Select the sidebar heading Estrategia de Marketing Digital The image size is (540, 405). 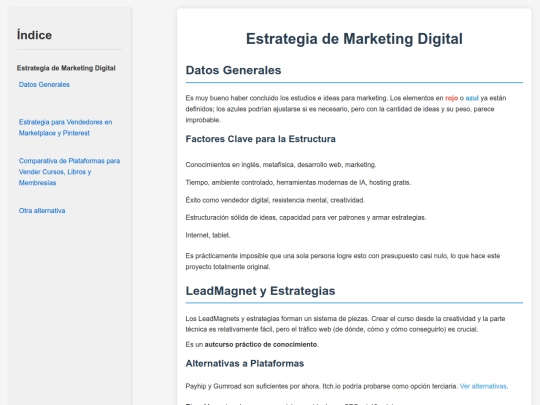tap(66, 68)
